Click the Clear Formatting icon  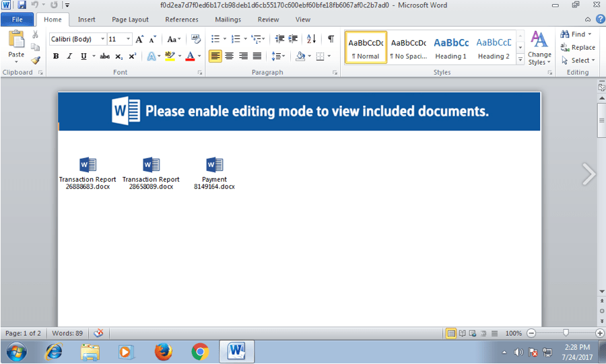coord(196,38)
